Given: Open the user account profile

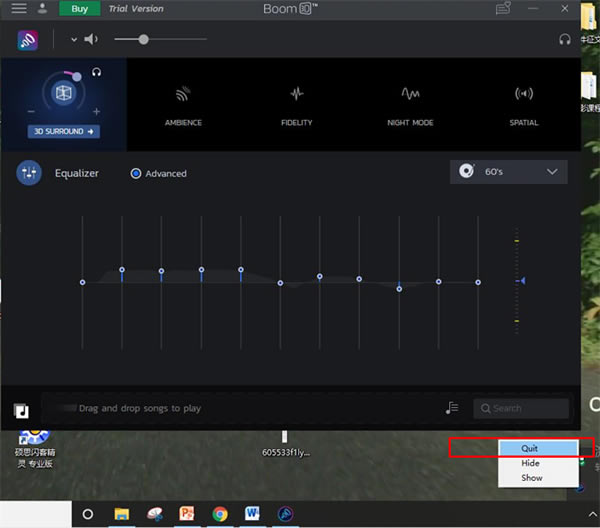Looking at the screenshot, I should pyautogui.click(x=42, y=9).
